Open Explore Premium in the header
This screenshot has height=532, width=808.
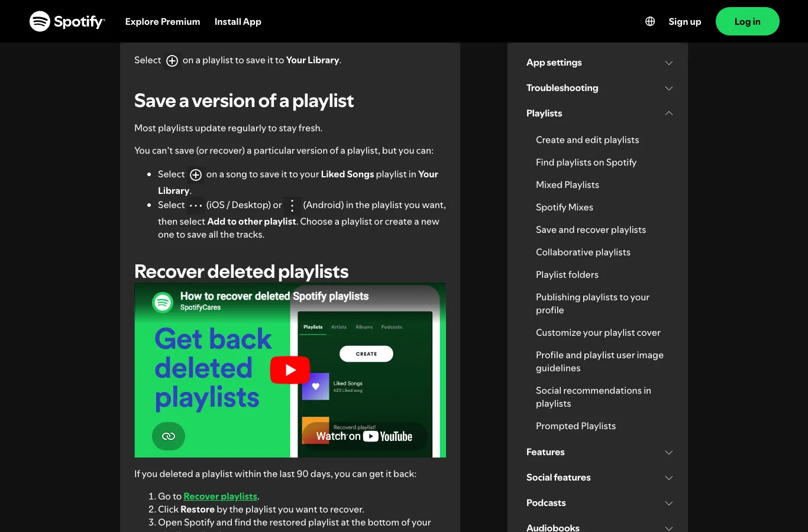163,21
